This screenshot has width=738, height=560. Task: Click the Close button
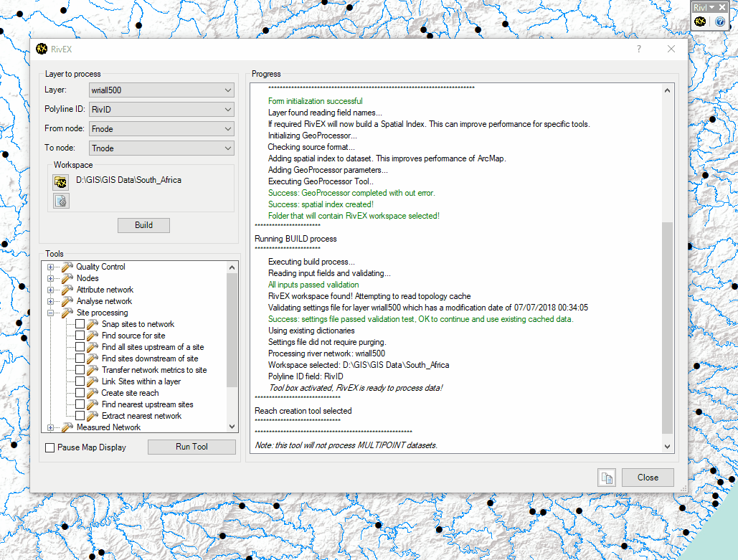coord(648,478)
